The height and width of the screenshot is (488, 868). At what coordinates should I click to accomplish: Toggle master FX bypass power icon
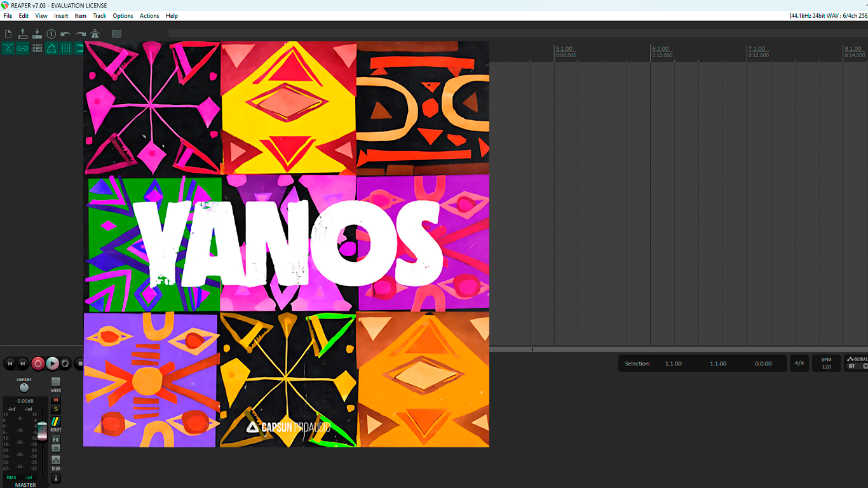click(x=56, y=448)
